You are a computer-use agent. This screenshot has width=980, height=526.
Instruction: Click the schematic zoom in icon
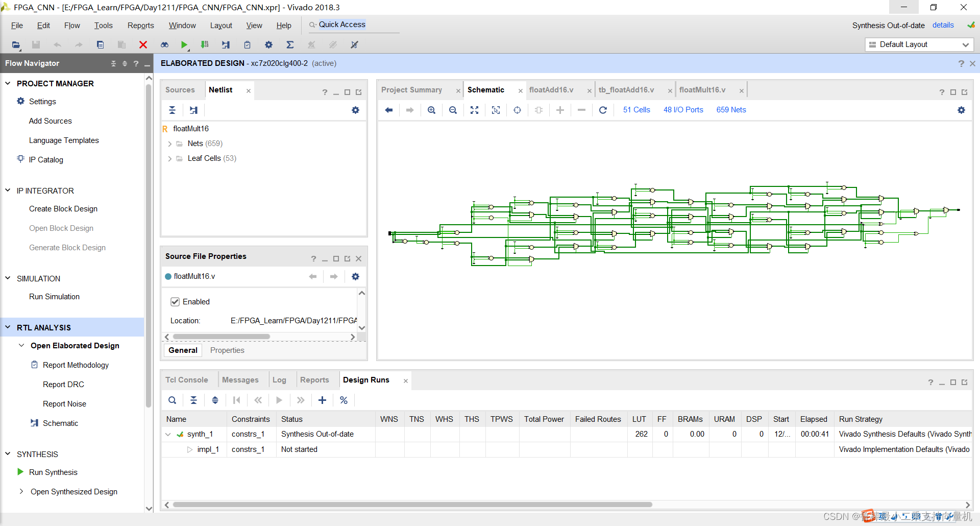click(431, 110)
